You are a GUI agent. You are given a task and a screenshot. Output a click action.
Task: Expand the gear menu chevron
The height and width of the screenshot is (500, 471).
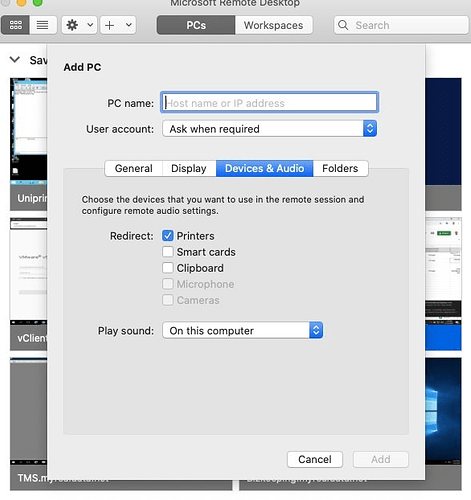(90, 25)
